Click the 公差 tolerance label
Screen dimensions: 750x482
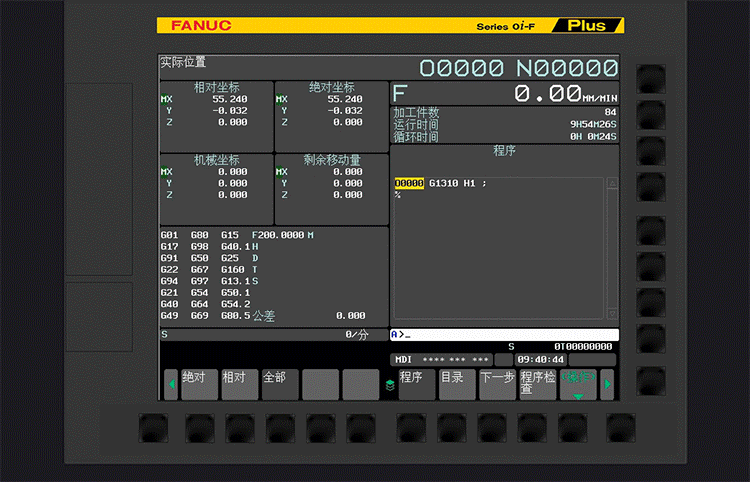point(264,316)
